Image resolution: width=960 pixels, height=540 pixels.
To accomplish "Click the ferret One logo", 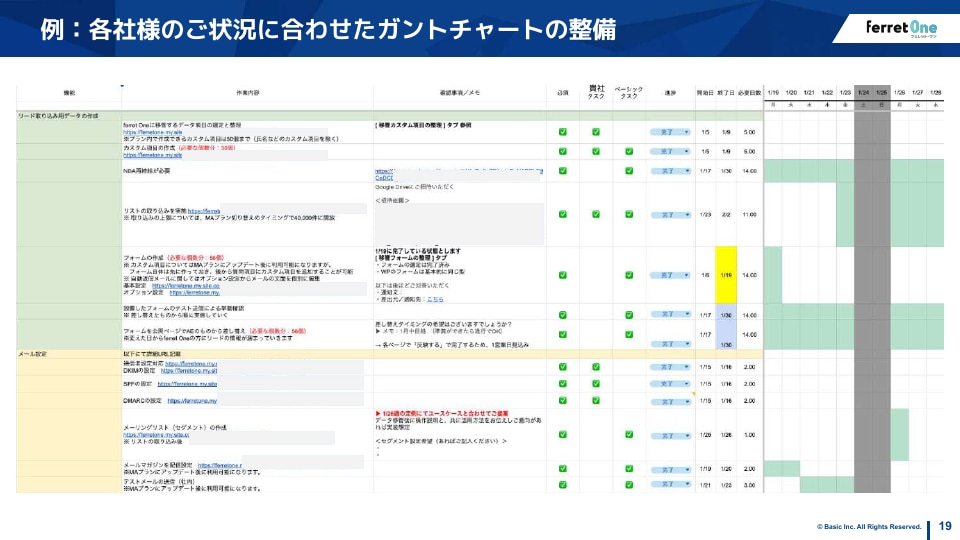I will click(901, 28).
